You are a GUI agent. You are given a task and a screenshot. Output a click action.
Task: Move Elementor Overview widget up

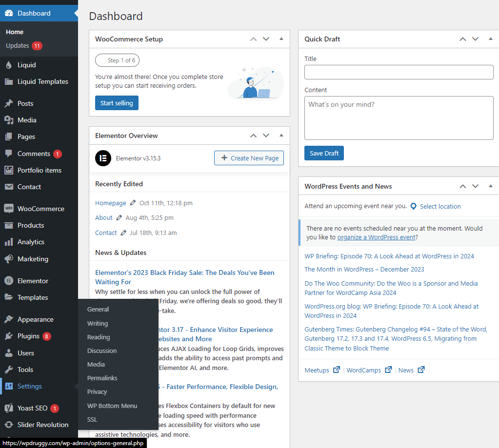253,136
